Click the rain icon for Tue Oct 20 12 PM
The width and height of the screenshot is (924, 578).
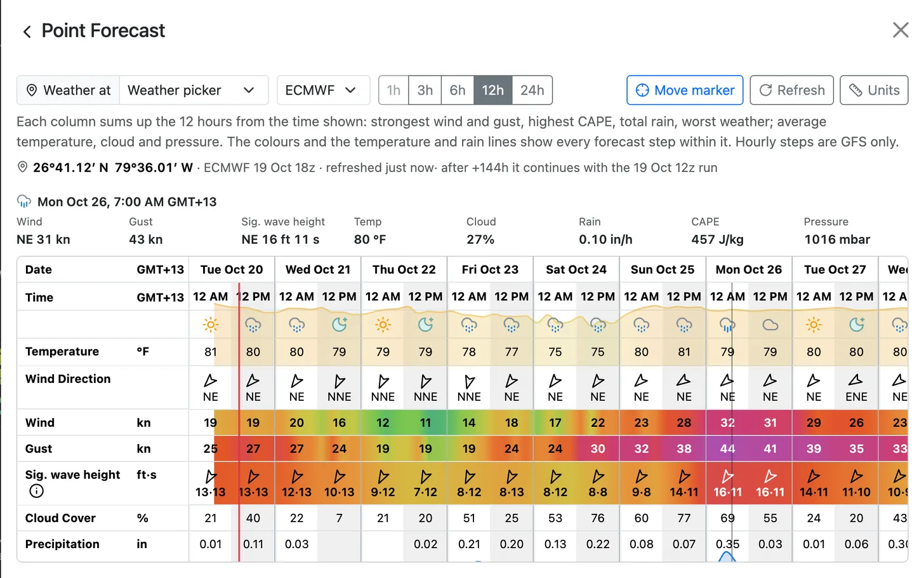pyautogui.click(x=253, y=325)
